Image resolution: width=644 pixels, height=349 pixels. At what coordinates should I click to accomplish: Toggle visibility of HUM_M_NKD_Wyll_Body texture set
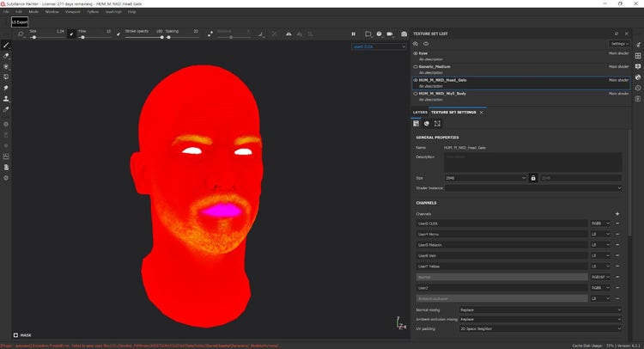(416, 93)
